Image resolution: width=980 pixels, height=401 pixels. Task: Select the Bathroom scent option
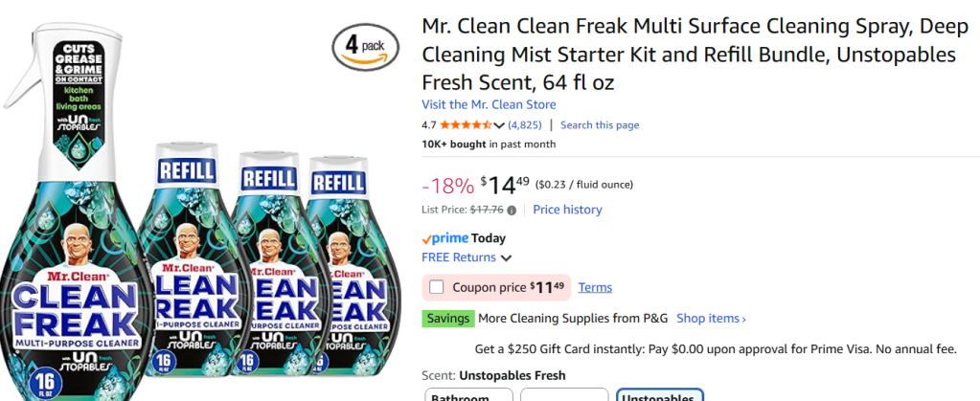coord(468,395)
